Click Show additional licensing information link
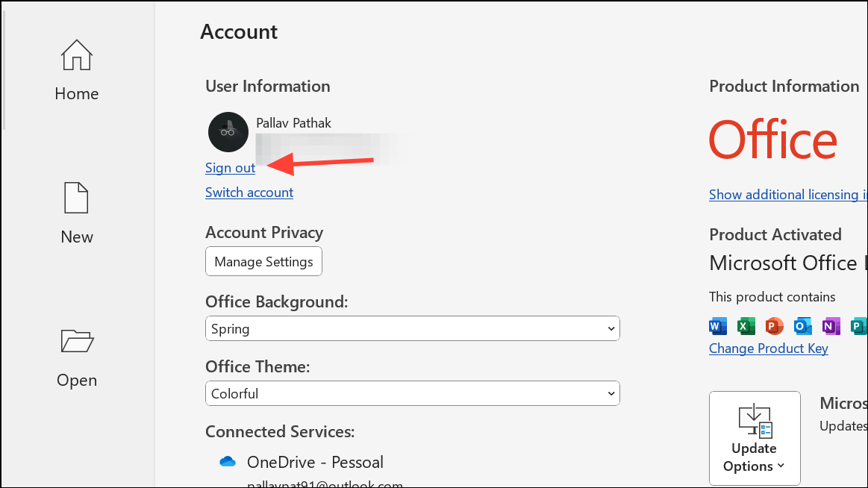Viewport: 868px width, 488px height. tap(788, 194)
